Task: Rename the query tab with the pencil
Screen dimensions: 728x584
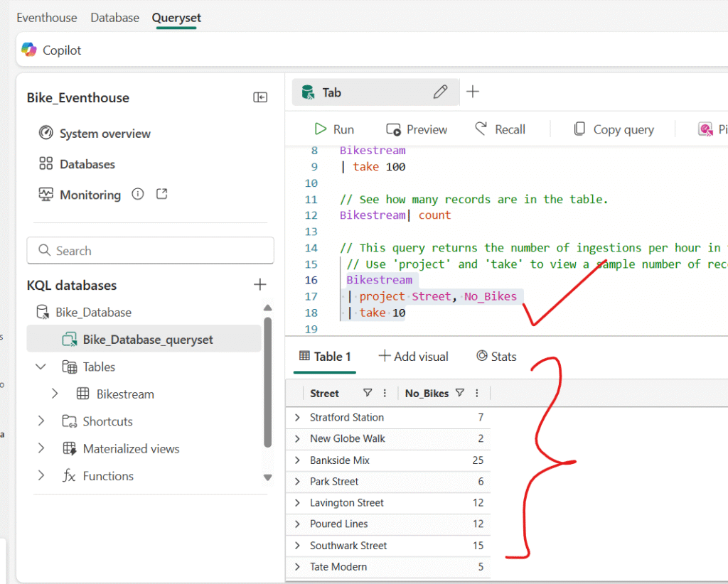Action: (x=441, y=92)
